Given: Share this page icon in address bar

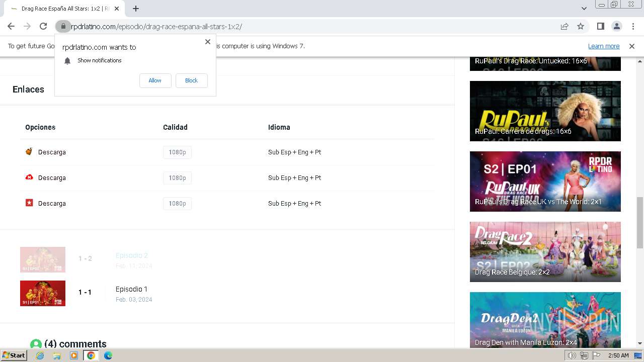Looking at the screenshot, I should click(x=565, y=26).
